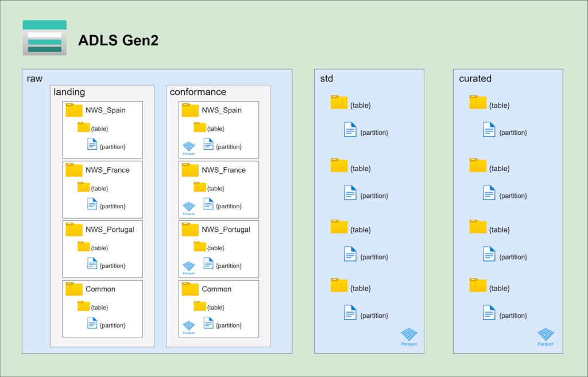Select the std container label
Image resolution: width=588 pixels, height=377 pixels.
point(326,78)
